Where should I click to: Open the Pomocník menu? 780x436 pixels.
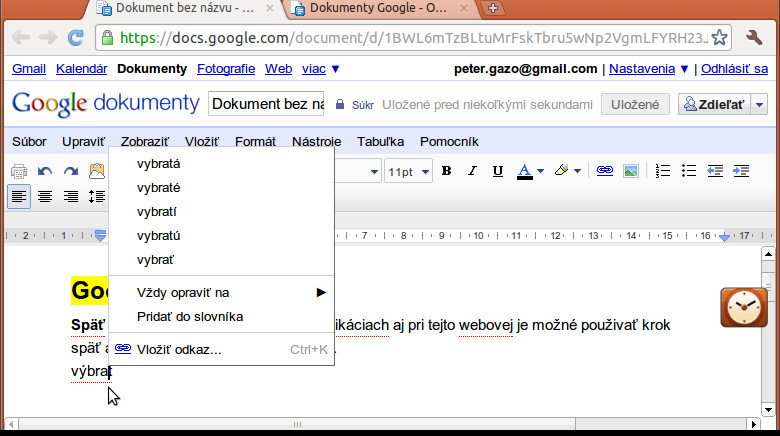point(449,142)
